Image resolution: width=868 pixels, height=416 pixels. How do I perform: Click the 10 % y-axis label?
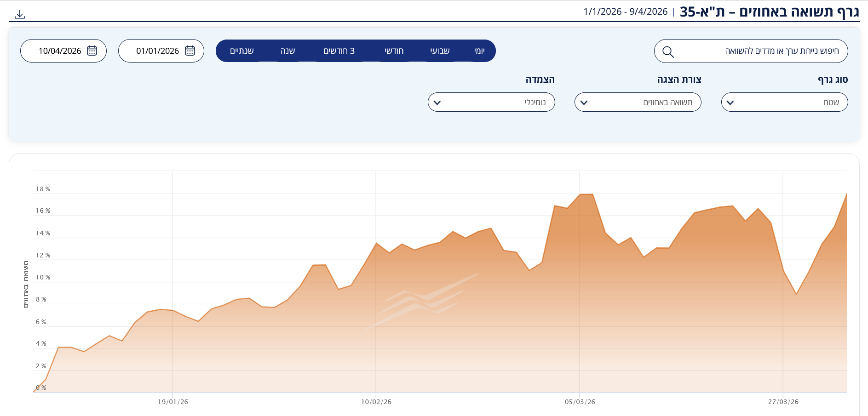43,277
